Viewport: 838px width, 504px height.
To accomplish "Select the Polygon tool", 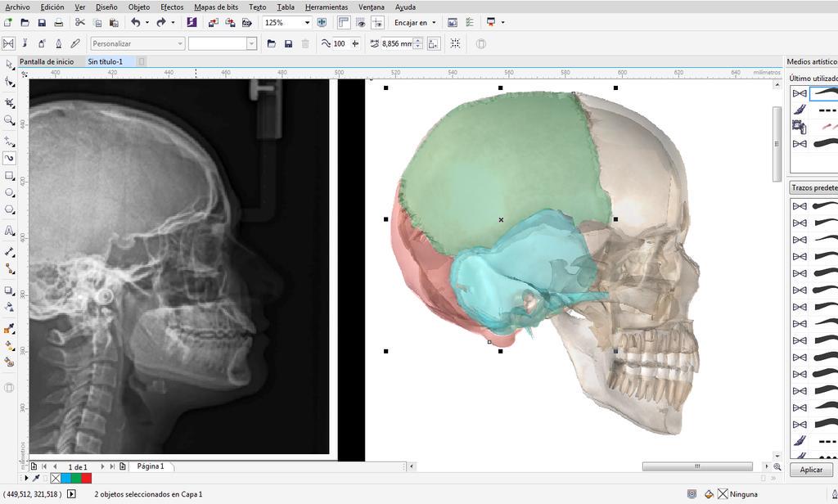I will (x=9, y=209).
